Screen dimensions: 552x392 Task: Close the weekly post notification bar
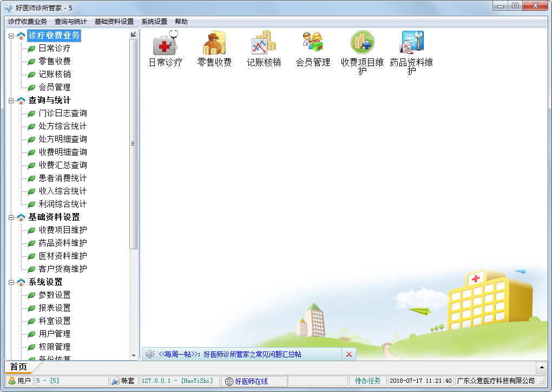[x=349, y=354]
